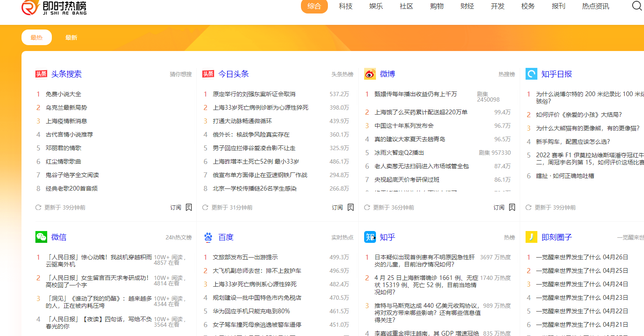
Task: Click the 知乎日报 section logo icon
Action: click(531, 74)
